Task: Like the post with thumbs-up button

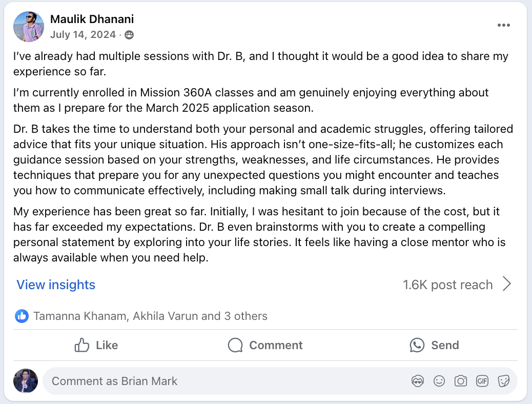Action: click(96, 345)
